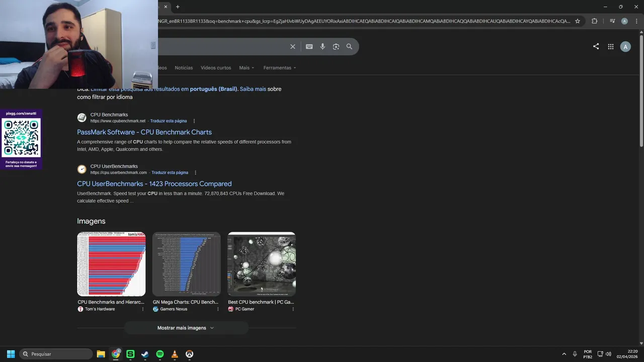The width and height of the screenshot is (644, 362).
Task: Open more options for the CPU Benchmarks result
Action: tap(194, 121)
